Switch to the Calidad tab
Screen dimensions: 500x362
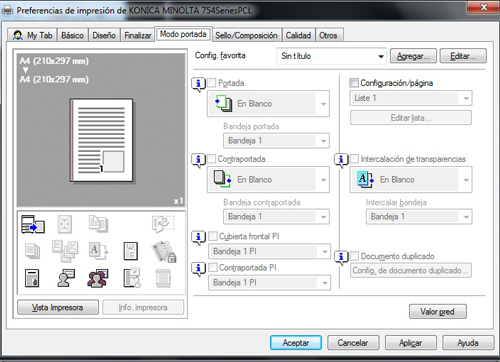click(298, 35)
